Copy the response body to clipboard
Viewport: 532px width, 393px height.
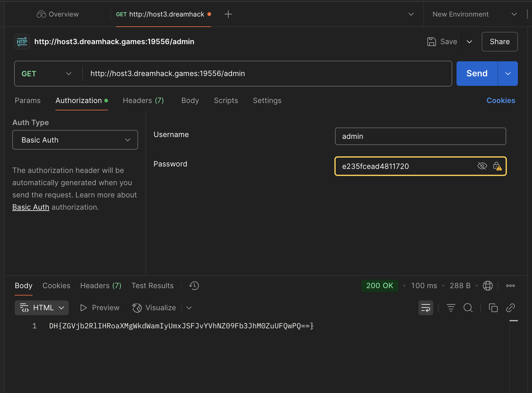493,308
